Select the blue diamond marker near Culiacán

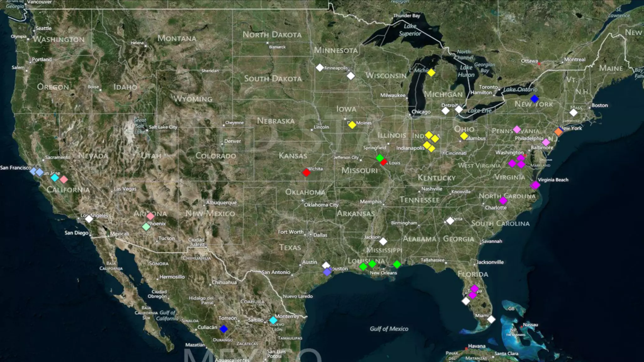tap(224, 329)
